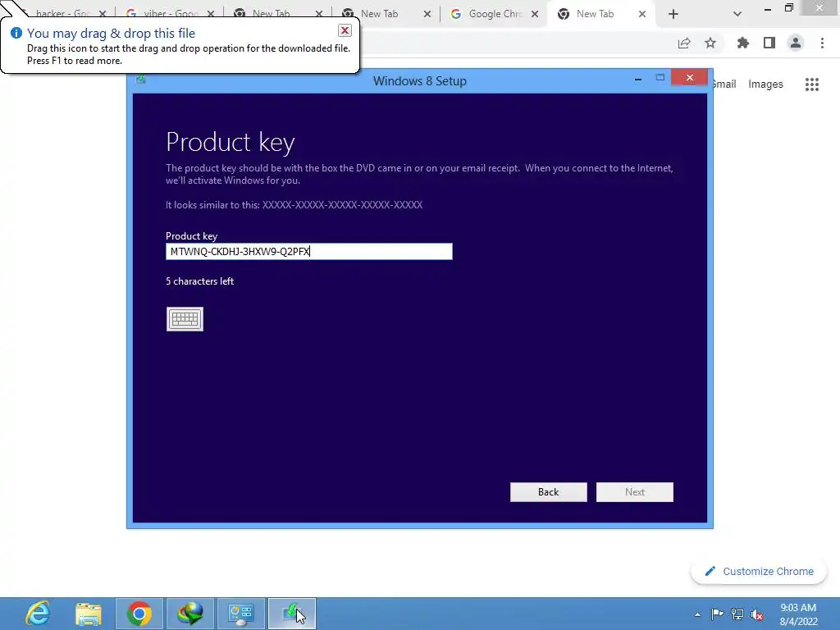This screenshot has height=630, width=840.
Task: Close the active New Tab tab
Action: (642, 14)
